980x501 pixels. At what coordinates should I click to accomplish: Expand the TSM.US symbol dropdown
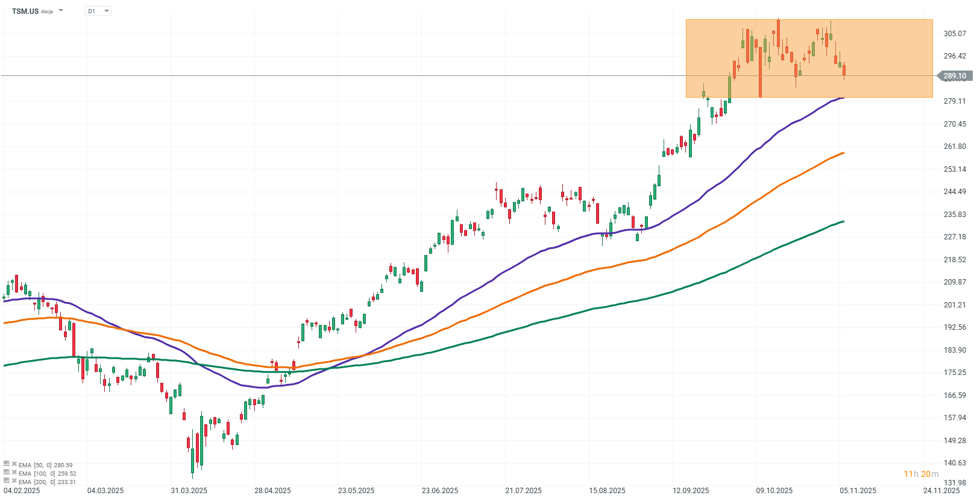[x=61, y=11]
